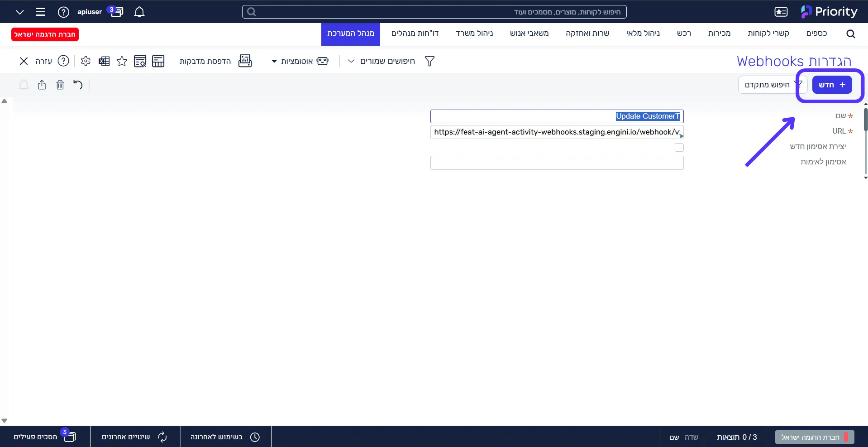Click the אסימון לאימות input field
The image size is (868, 447).
[557, 163]
